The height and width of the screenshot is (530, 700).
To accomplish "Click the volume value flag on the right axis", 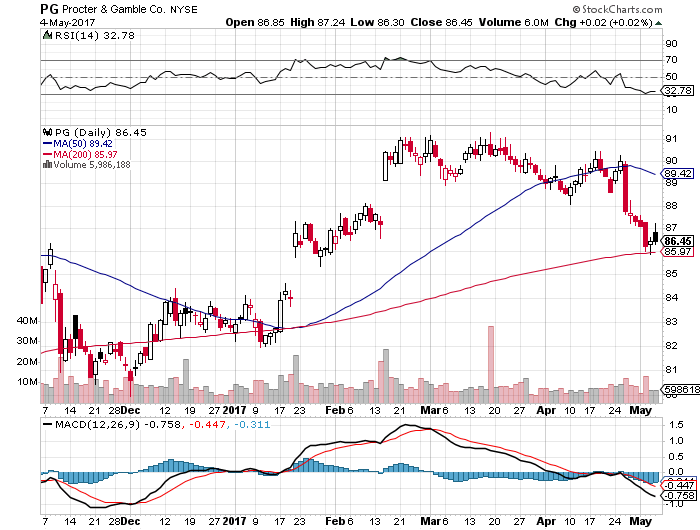I will (681, 389).
